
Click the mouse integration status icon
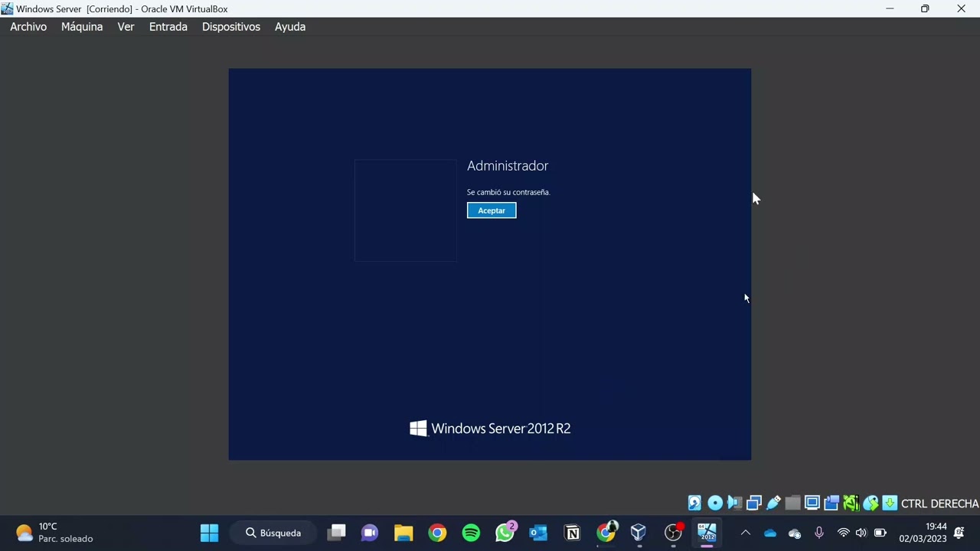pyautogui.click(x=871, y=503)
